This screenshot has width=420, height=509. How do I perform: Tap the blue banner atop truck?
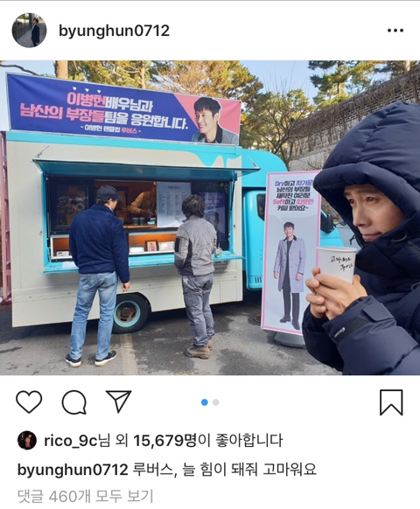[x=123, y=109]
